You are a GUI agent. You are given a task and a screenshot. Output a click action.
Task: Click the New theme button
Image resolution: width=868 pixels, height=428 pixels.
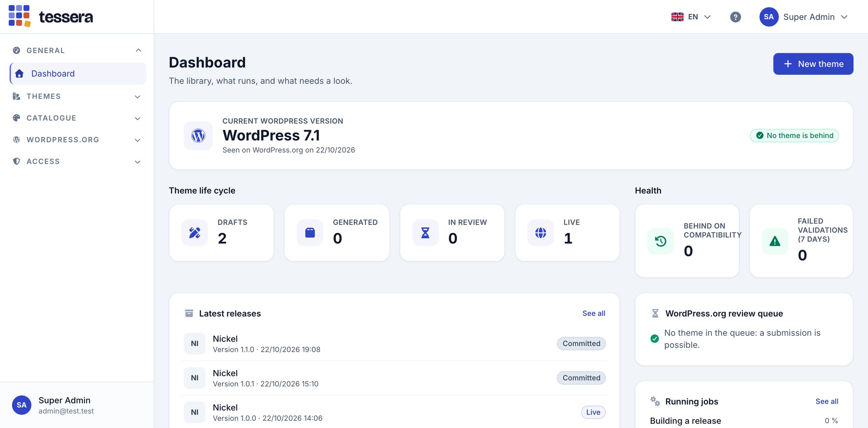click(813, 64)
